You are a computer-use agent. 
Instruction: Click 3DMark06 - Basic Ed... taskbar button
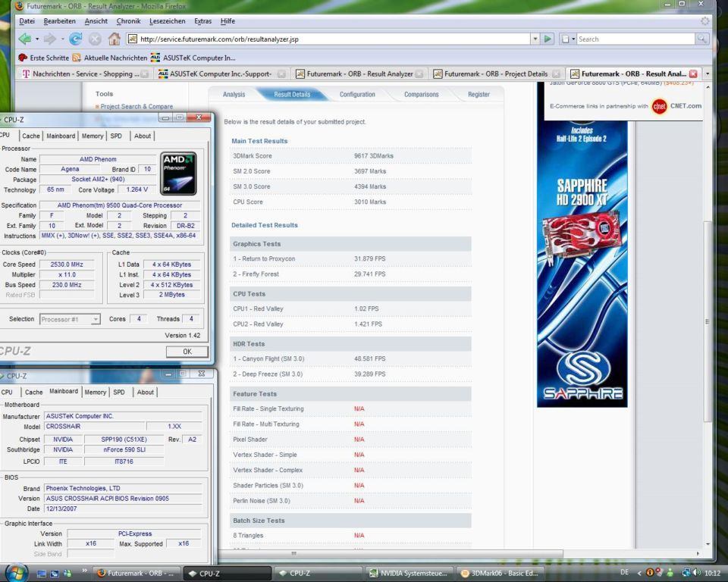(x=499, y=573)
